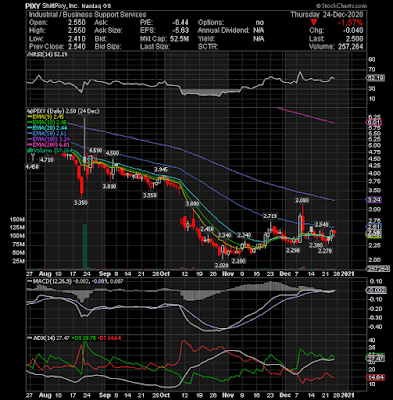Click the 3.945 price annotation
This screenshot has height=400, width=393.
click(x=161, y=170)
